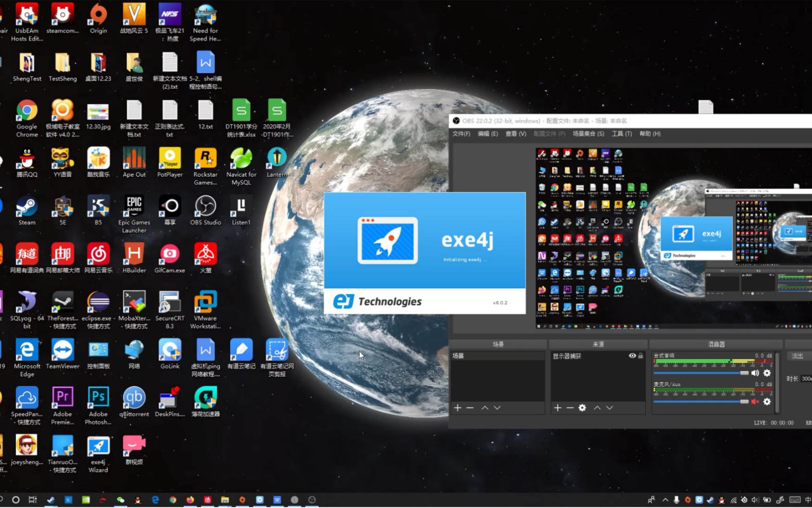Click the OBS preview canvas thumbnail
The height and width of the screenshot is (508, 812).
coord(673,238)
